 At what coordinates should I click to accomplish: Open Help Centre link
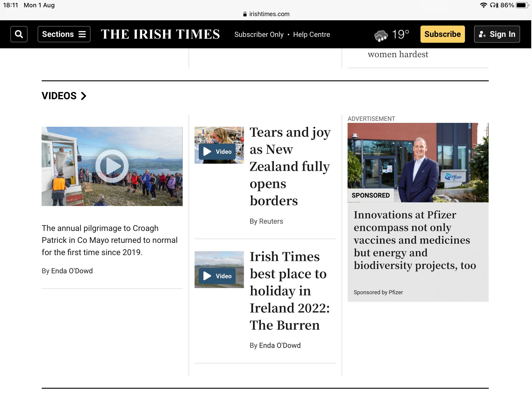click(x=311, y=35)
